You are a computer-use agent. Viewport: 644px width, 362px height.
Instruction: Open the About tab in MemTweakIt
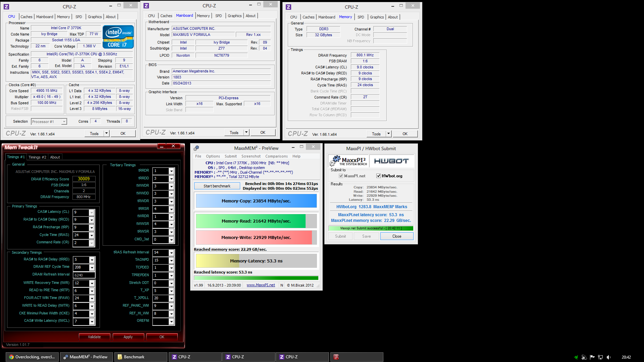pyautogui.click(x=55, y=157)
